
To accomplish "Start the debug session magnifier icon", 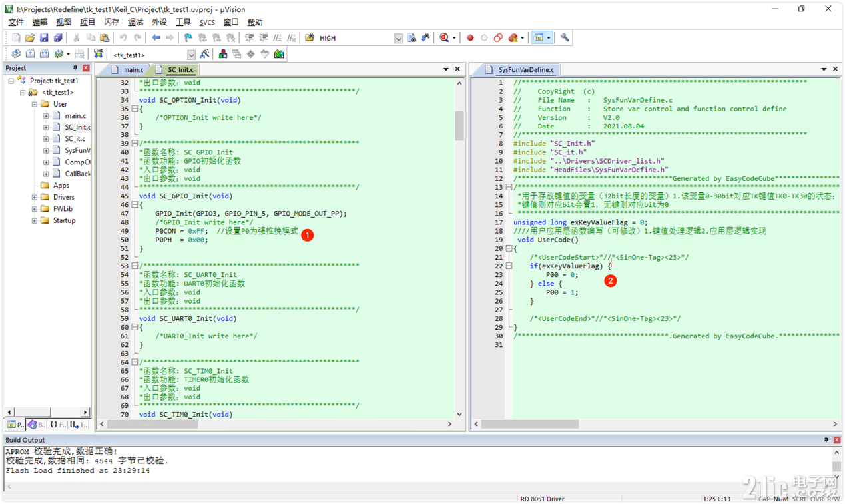I will [x=444, y=38].
